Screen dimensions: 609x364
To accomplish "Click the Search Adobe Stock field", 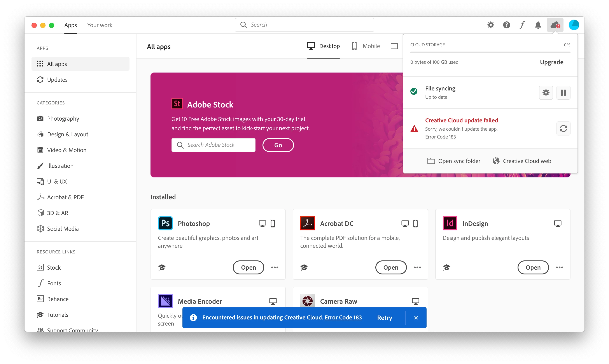I will (213, 145).
